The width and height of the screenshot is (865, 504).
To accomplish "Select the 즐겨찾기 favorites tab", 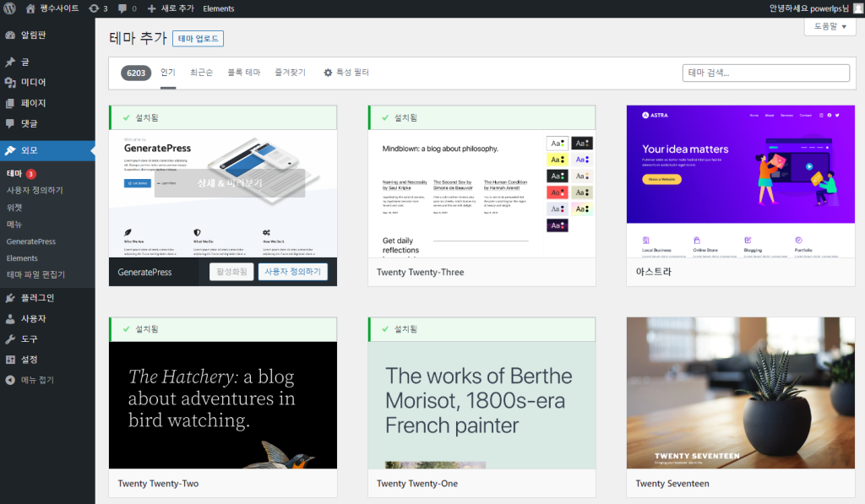I will [x=291, y=73].
